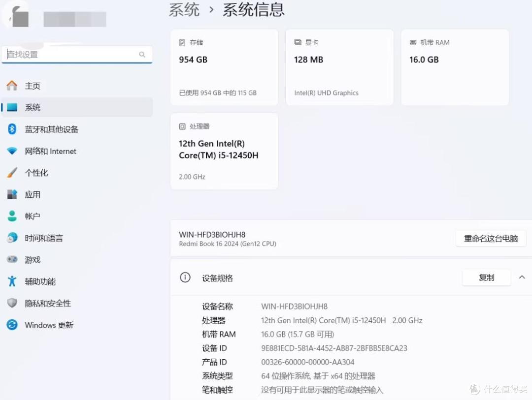Open 应用 settings page
Image resolution: width=532 pixels, height=400 pixels.
coord(77,194)
